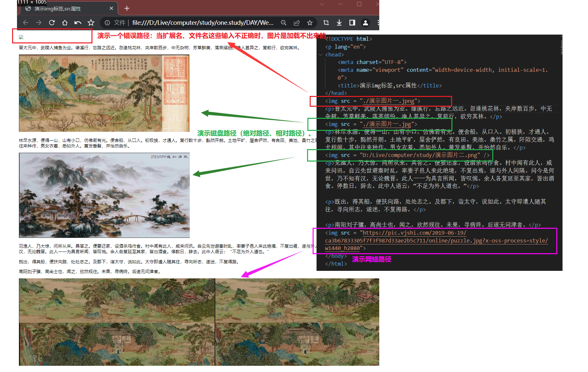The width and height of the screenshot is (588, 372).
Task: Close the 演示img标签,src属性 tab
Action: pyautogui.click(x=111, y=8)
